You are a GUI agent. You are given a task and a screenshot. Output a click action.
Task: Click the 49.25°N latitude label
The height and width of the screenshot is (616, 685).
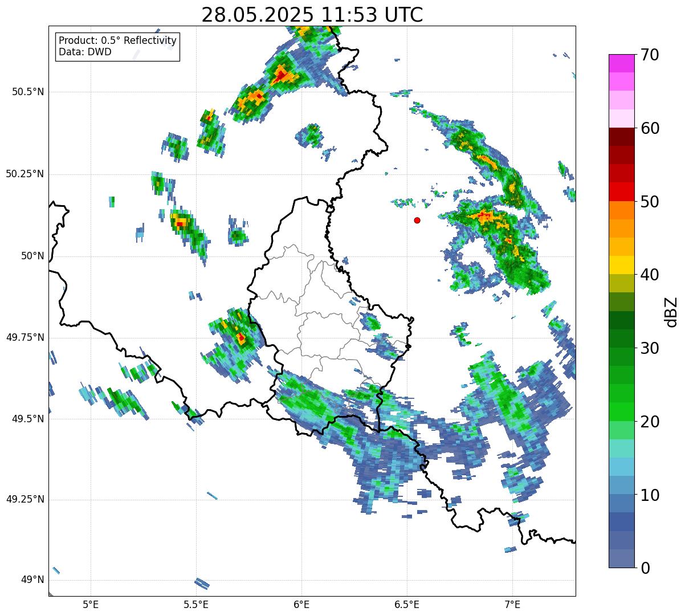point(25,499)
